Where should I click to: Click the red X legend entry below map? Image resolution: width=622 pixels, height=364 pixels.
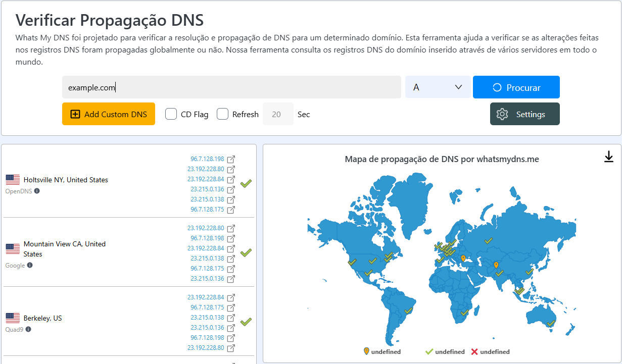pos(490,352)
